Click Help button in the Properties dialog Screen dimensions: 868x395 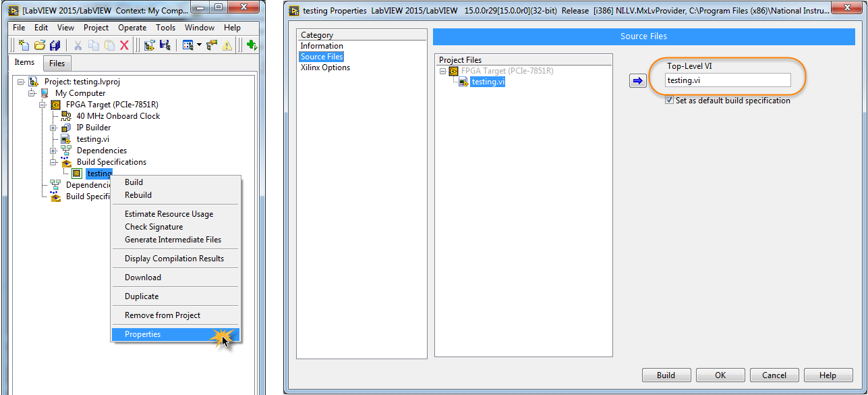click(828, 375)
